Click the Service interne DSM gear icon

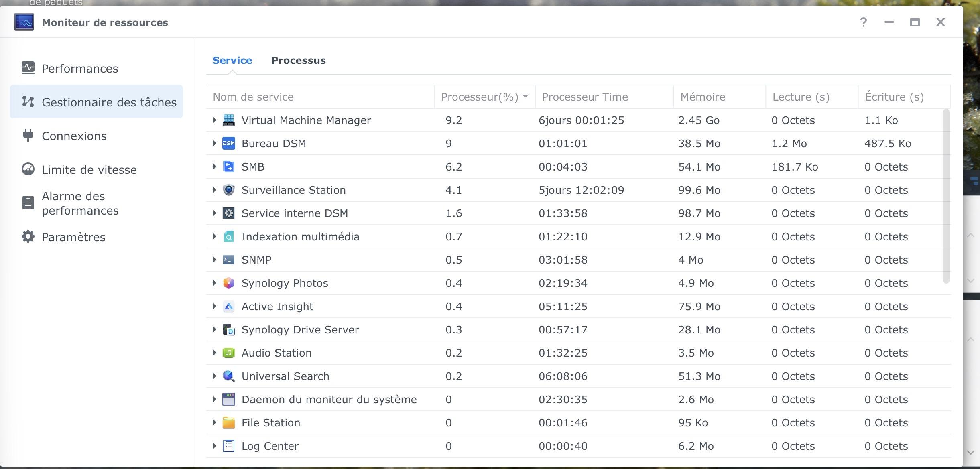coord(229,213)
